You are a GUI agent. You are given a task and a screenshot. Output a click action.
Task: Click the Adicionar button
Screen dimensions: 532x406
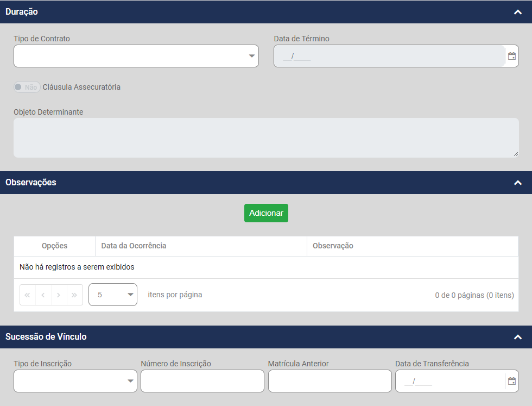(266, 213)
